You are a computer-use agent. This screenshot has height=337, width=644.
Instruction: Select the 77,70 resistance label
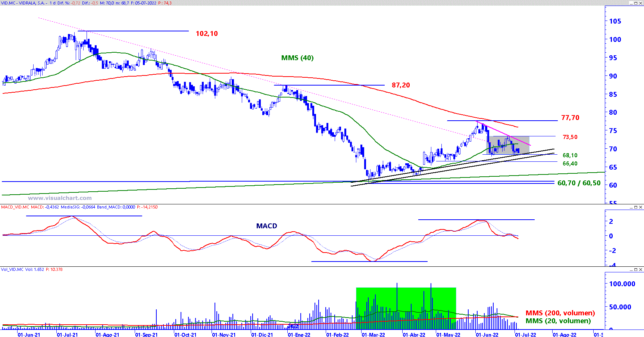tap(570, 118)
